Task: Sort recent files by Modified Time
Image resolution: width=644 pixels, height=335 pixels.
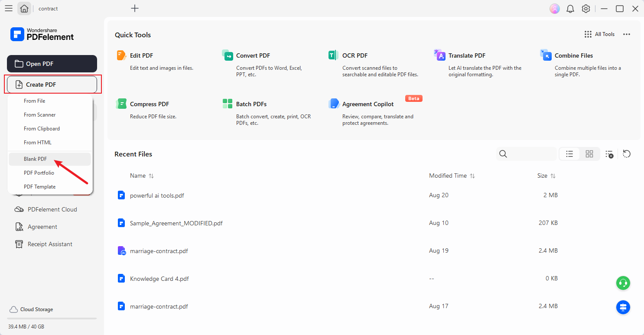Action: 452,176
